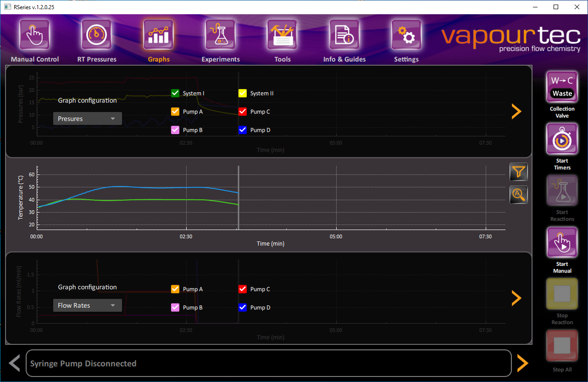Click the Stop All label
This screenshot has width=588, height=382.
click(562, 370)
